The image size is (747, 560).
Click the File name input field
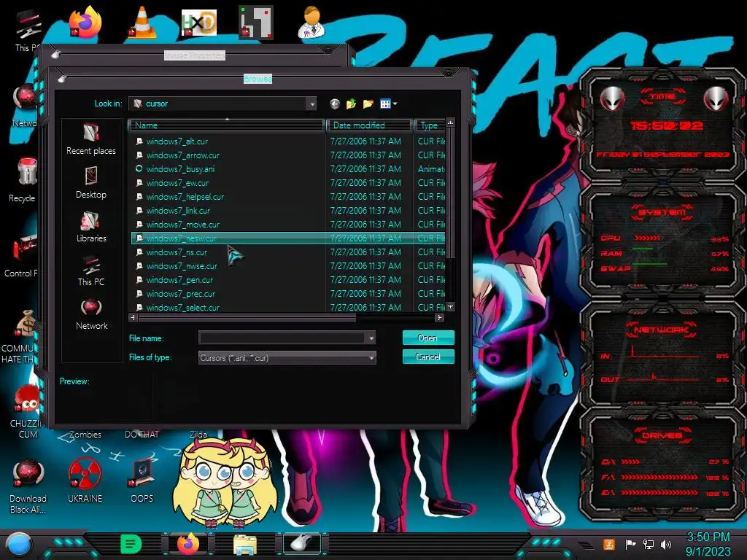point(282,338)
